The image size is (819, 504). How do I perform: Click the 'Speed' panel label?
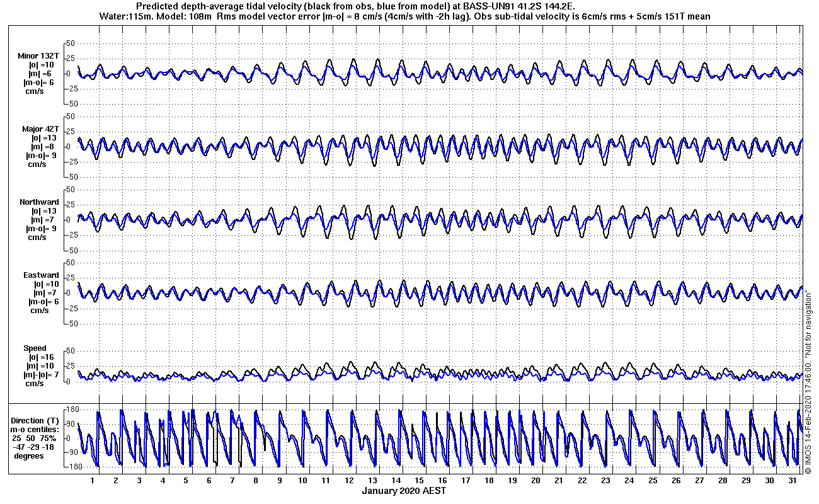pyautogui.click(x=35, y=348)
